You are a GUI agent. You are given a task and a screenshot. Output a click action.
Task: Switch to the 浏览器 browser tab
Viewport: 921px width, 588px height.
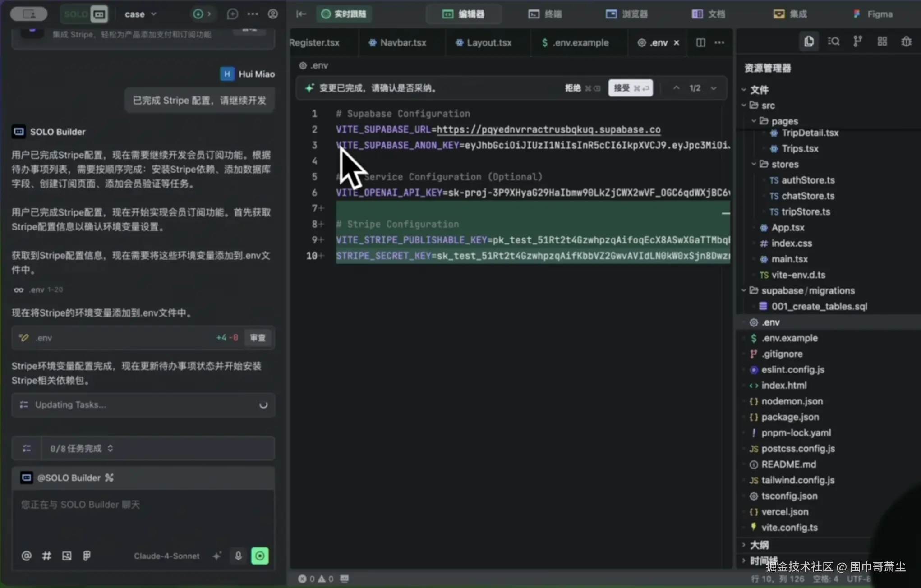(x=626, y=14)
